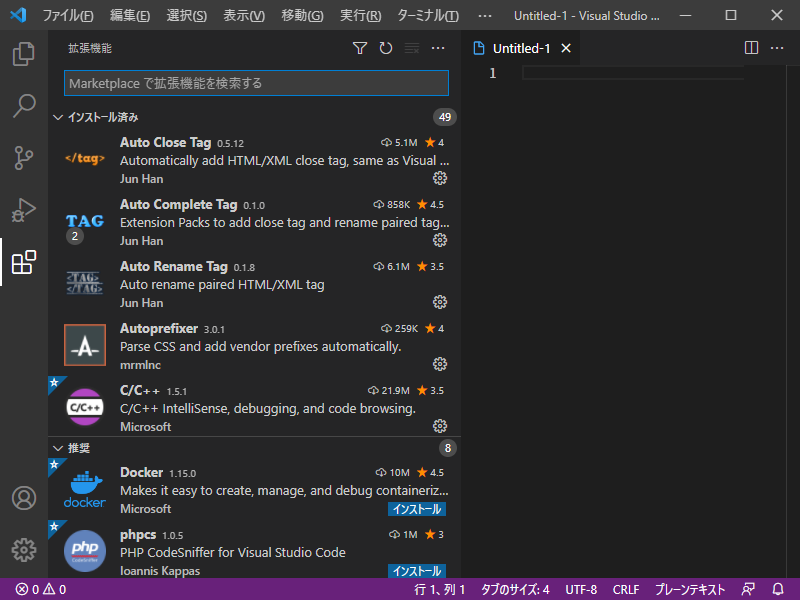
Task: Open the notifications bell in status bar
Action: [x=778, y=589]
